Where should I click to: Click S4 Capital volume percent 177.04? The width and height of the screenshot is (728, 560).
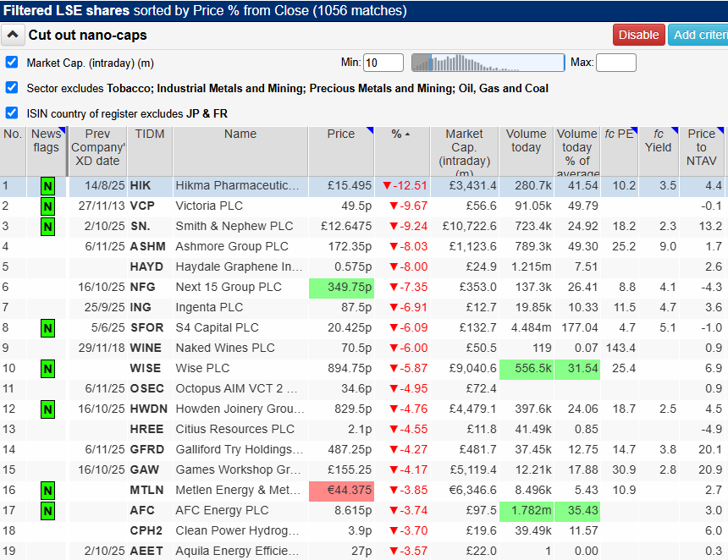point(580,328)
